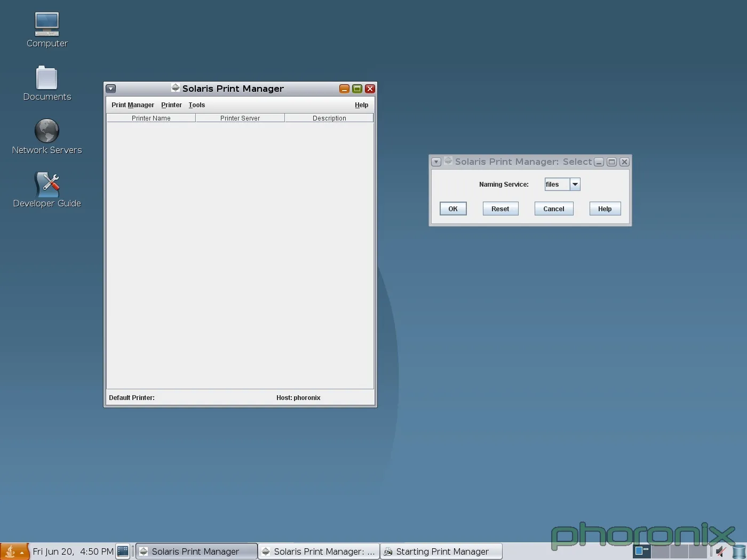Close the Select Naming Service dialog
The width and height of the screenshot is (747, 560).
click(624, 162)
